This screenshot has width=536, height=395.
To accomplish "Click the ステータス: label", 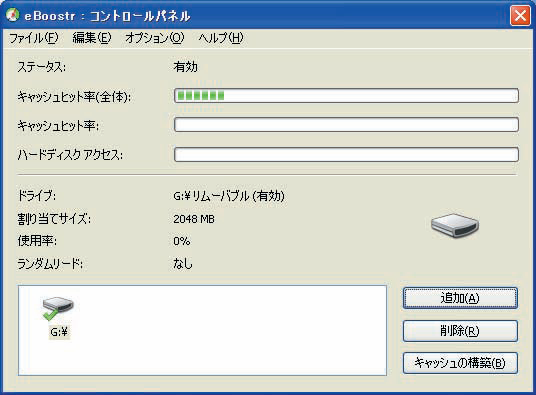I will coord(41,67).
